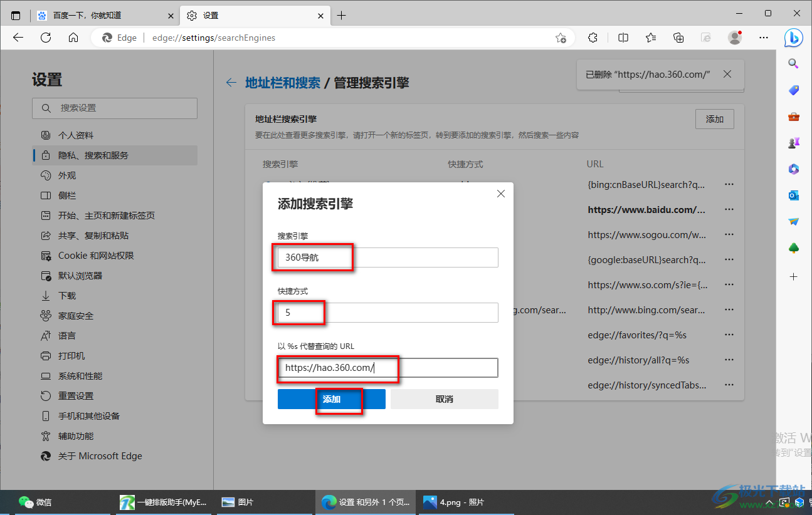This screenshot has width=812, height=515.
Task: Open more options for edge://history/all row
Action: [729, 360]
